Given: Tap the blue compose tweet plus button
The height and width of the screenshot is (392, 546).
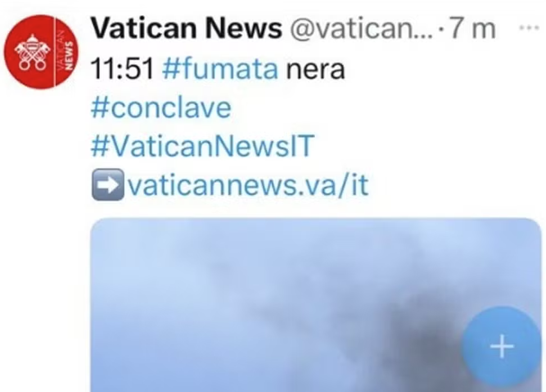Looking at the screenshot, I should (x=502, y=346).
